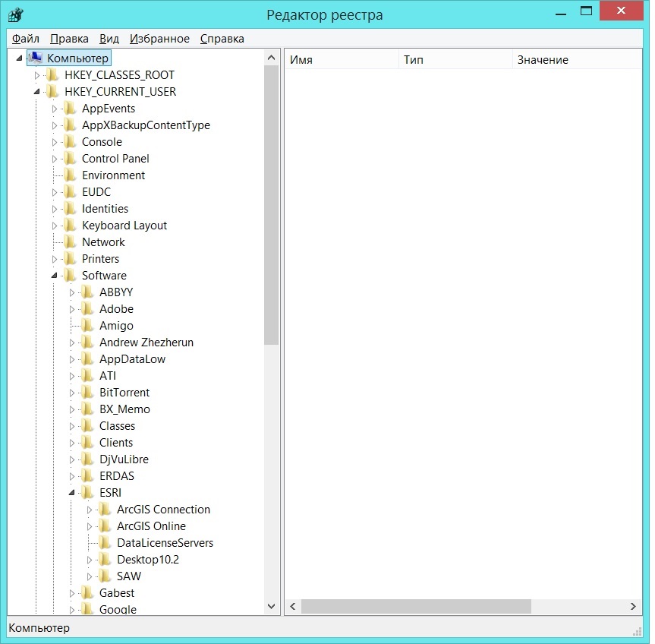The height and width of the screenshot is (644, 655).
Task: Click the Компьютер computer icon in tree
Action: coord(35,58)
